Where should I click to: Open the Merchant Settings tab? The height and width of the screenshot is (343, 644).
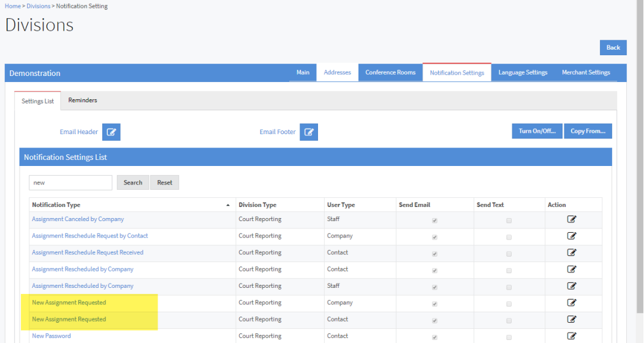(586, 72)
